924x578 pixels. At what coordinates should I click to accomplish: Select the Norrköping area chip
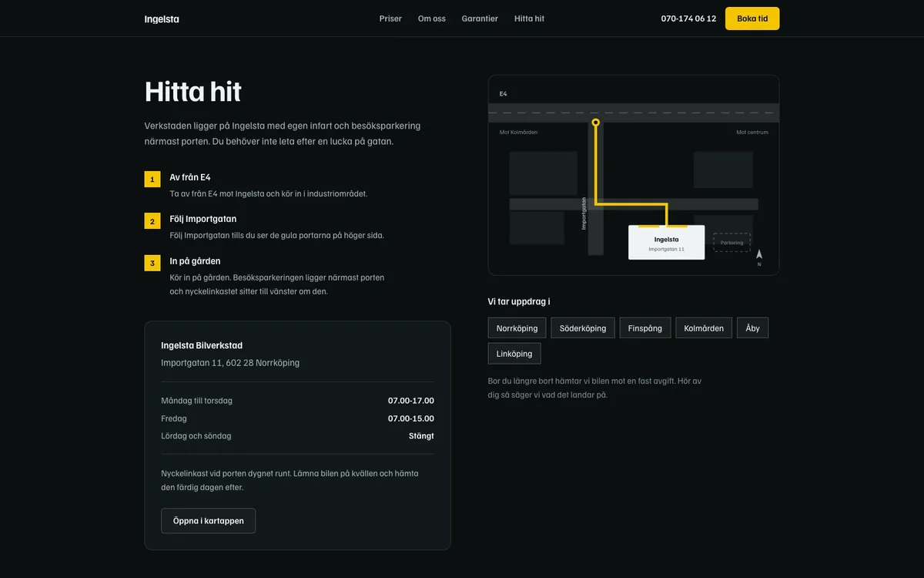tap(517, 328)
